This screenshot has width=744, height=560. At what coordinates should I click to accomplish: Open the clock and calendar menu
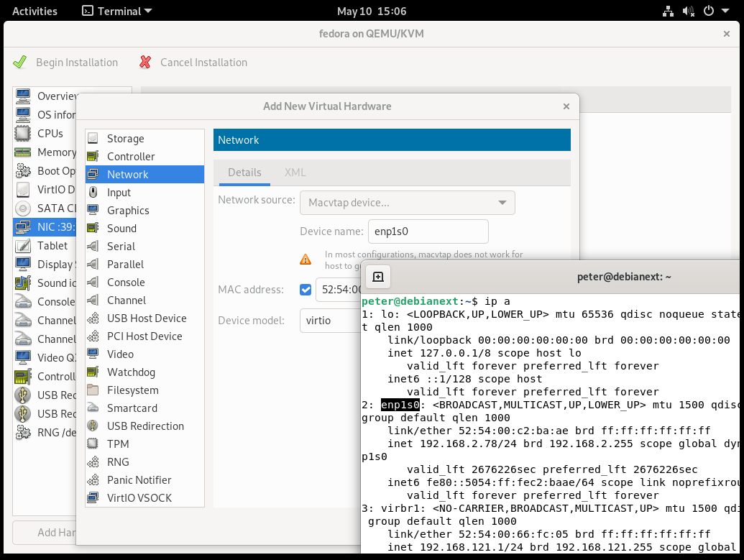click(372, 11)
